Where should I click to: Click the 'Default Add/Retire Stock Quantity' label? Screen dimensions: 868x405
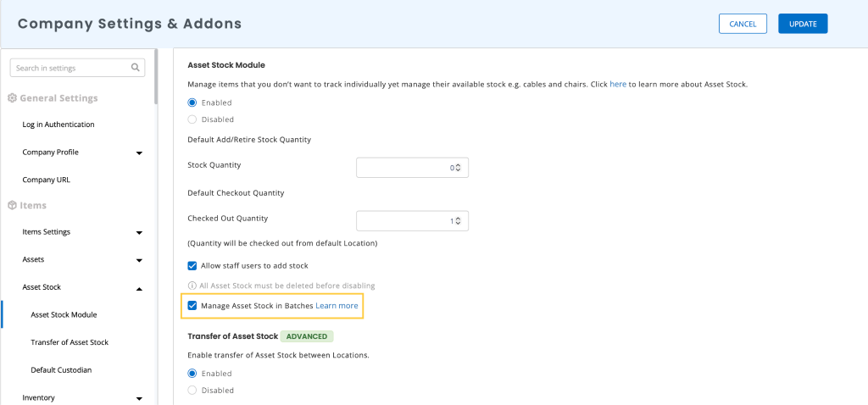[x=249, y=140]
